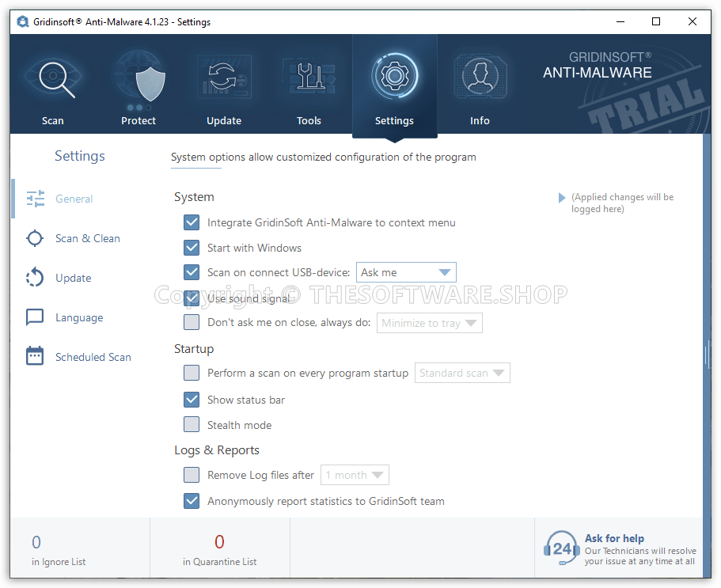Select the General sliders icon in sidebar
Screen dimensions: 721x588
click(x=35, y=199)
